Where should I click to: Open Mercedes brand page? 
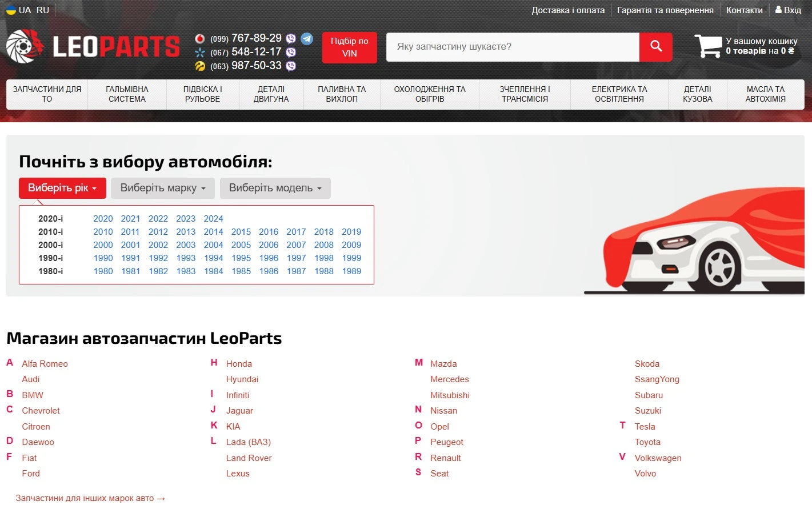point(450,379)
